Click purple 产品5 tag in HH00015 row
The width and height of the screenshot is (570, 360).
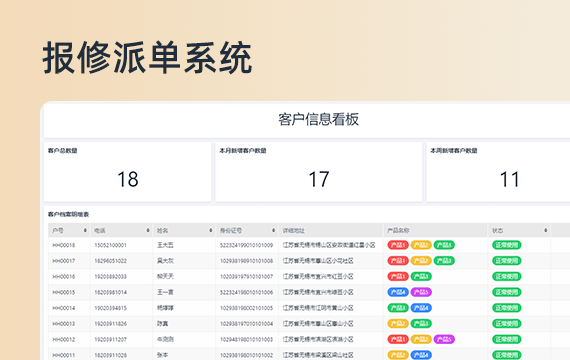click(x=421, y=292)
